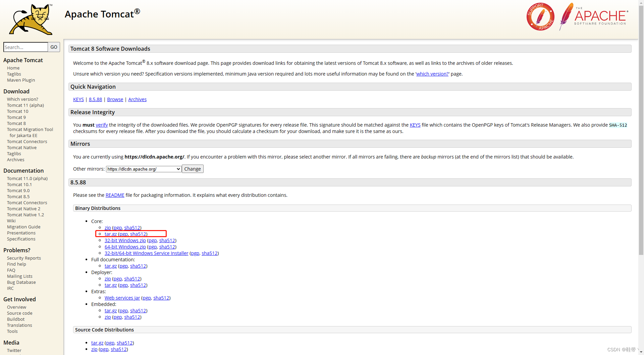Viewport: 644px width, 355px height.
Task: Open Mailing Lists sidebar link
Action: point(20,276)
